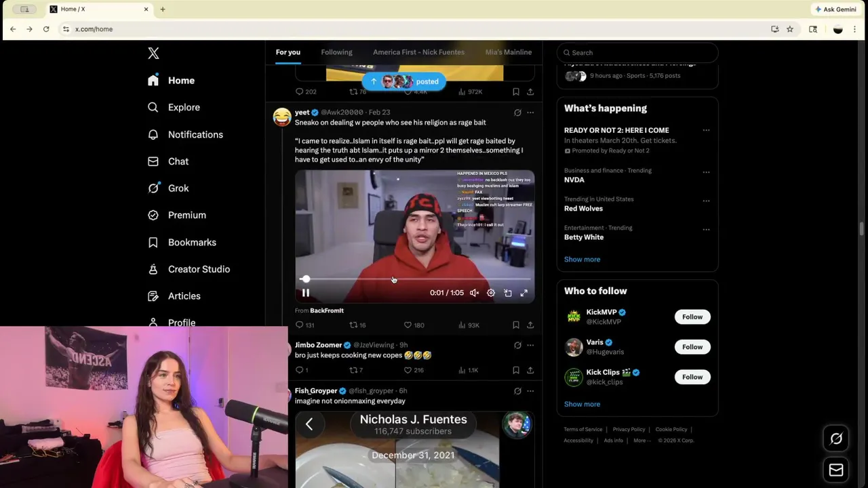The image size is (868, 488).
Task: Open the Grok floating button
Action: 836,439
